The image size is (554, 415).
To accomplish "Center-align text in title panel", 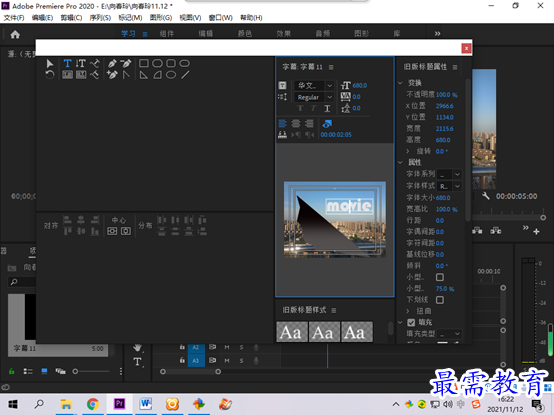I will (x=296, y=124).
